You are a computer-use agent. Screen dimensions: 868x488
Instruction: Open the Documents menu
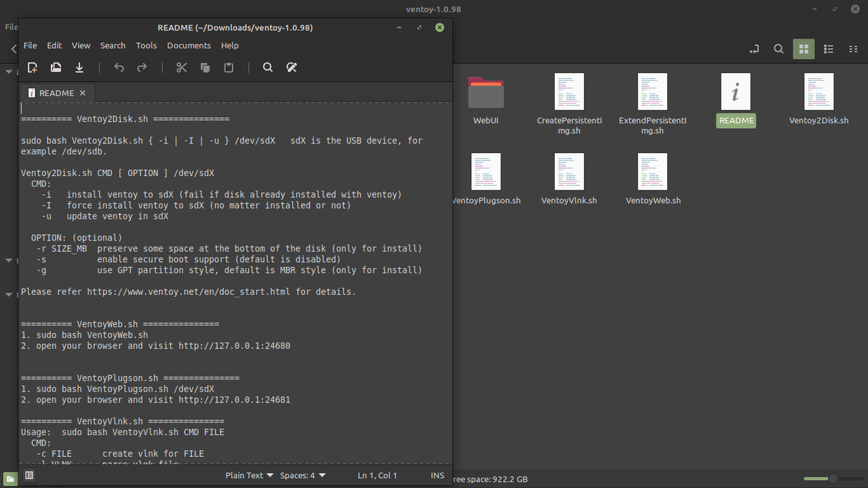click(189, 45)
